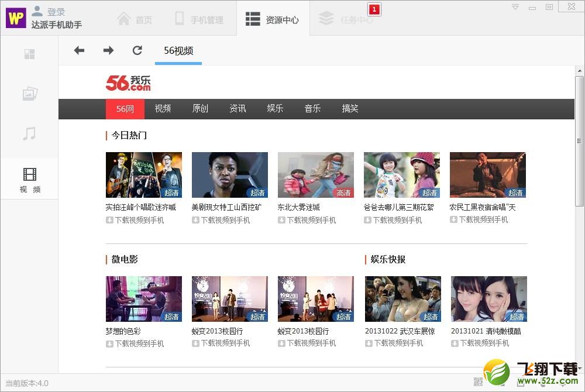Viewport: 585px width, 392px height.
Task: Open video link 20131022 武汉车展惊
Action: pyautogui.click(x=400, y=331)
